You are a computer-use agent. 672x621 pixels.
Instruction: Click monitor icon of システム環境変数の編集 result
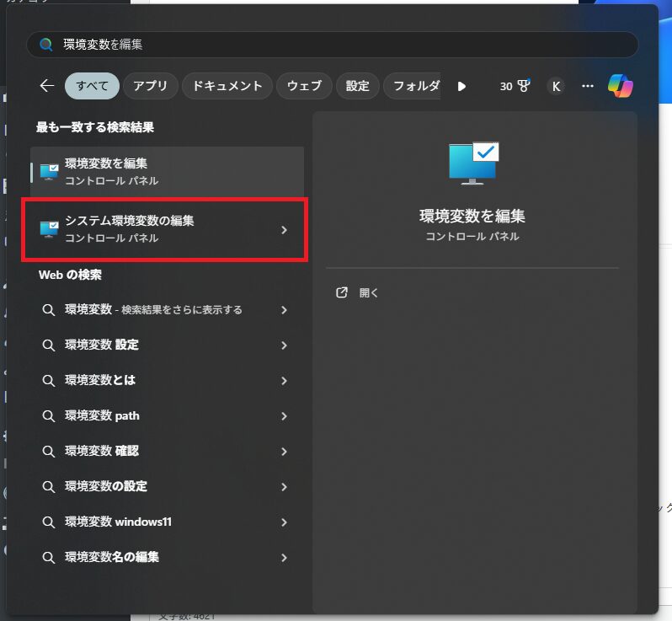point(49,229)
